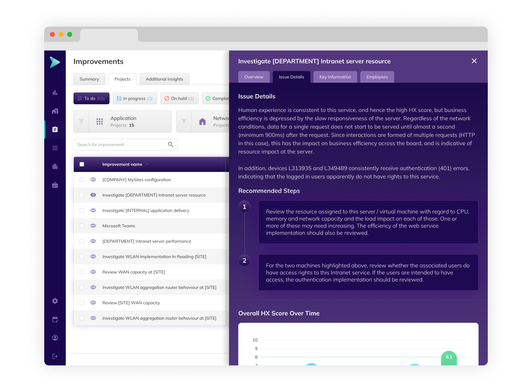The image size is (532, 392).
Task: Open the applications grid sidebar icon
Action: [55, 148]
